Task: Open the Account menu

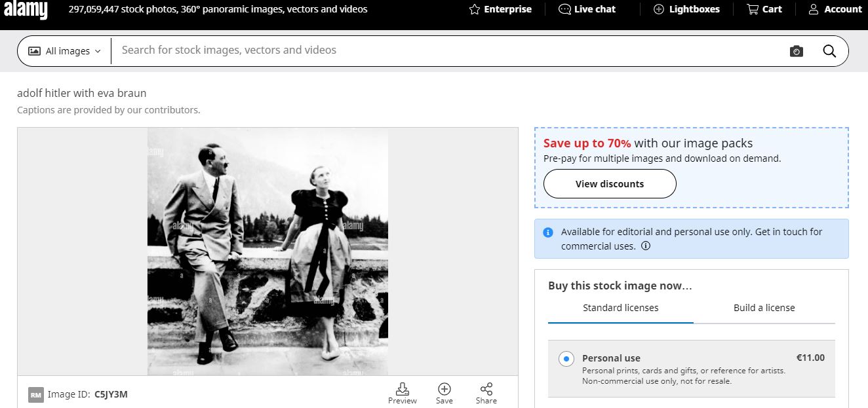Action: tap(835, 9)
